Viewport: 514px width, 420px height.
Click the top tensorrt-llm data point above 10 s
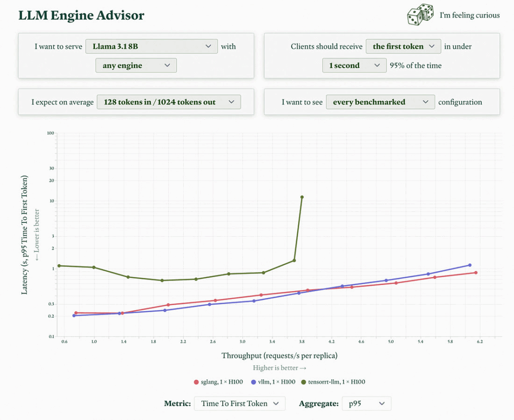[x=302, y=197]
